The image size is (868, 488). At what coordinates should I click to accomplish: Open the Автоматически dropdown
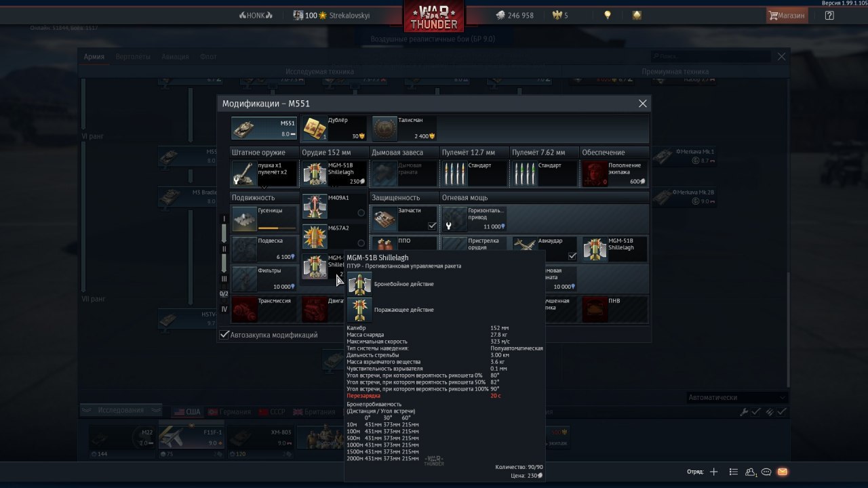click(x=736, y=397)
